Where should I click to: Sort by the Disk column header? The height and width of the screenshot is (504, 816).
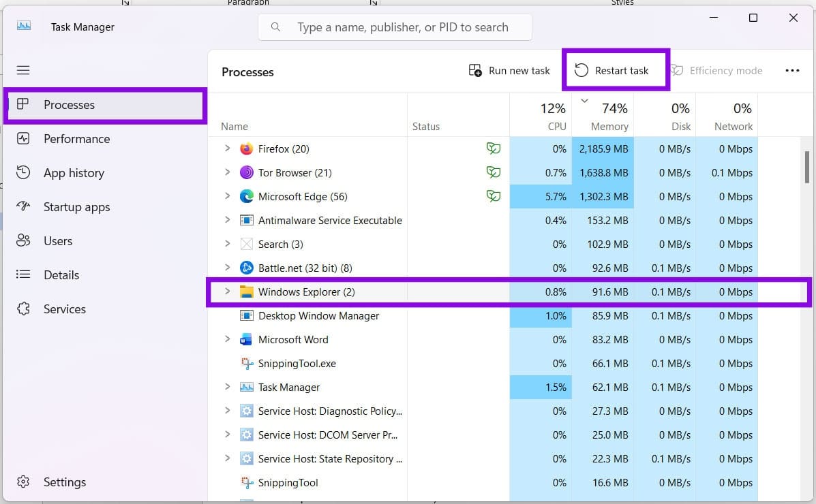pos(665,115)
